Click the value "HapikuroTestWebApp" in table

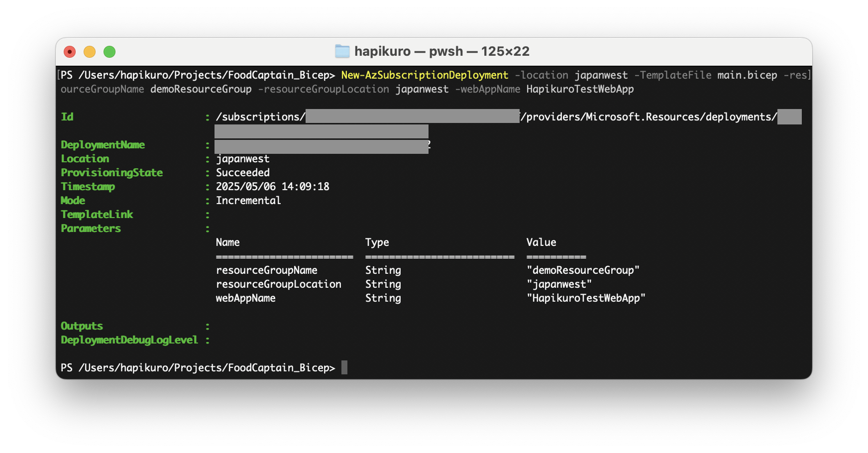586,298
